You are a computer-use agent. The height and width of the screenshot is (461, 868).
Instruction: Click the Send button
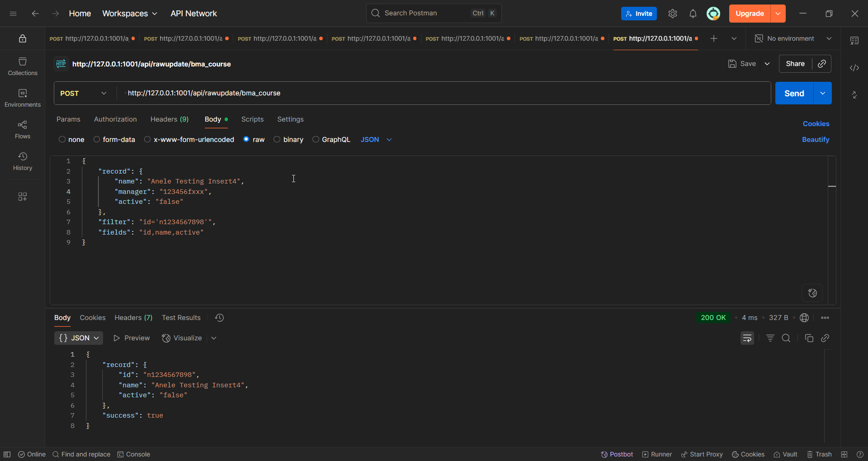794,93
